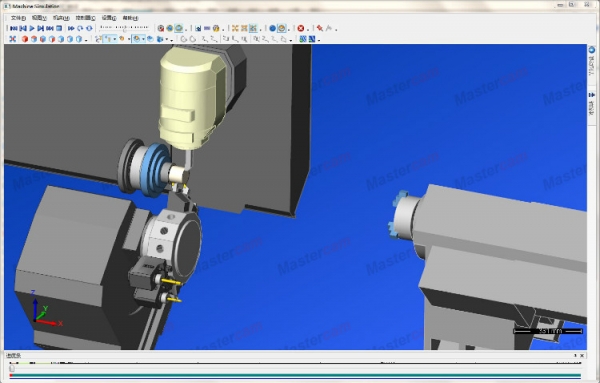
Task: Close the bottom progress panel
Action: pyautogui.click(x=582, y=355)
